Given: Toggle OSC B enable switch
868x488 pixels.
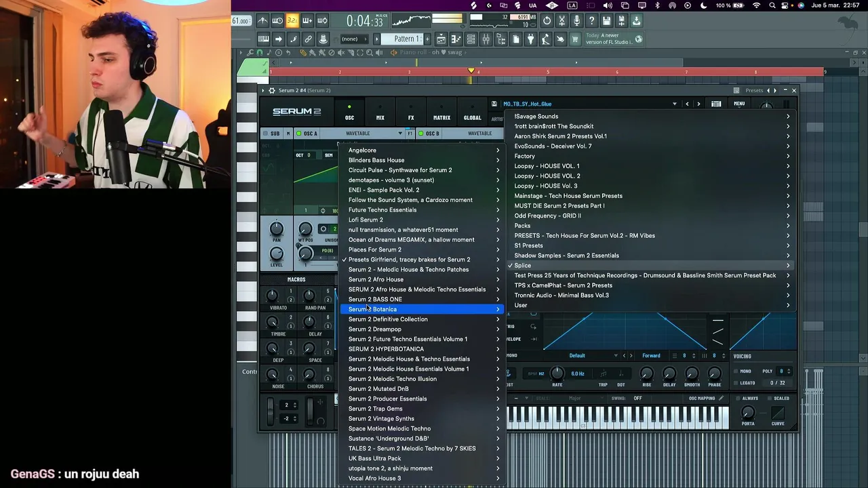Looking at the screenshot, I should [420, 134].
